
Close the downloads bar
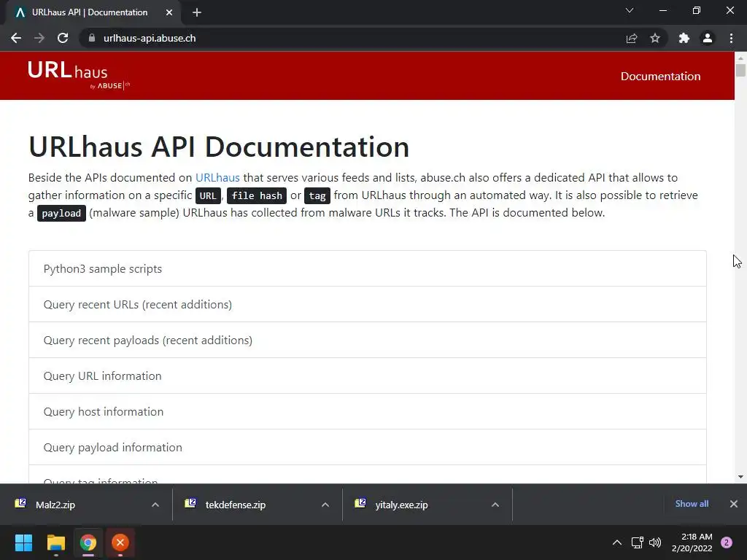pos(734,504)
